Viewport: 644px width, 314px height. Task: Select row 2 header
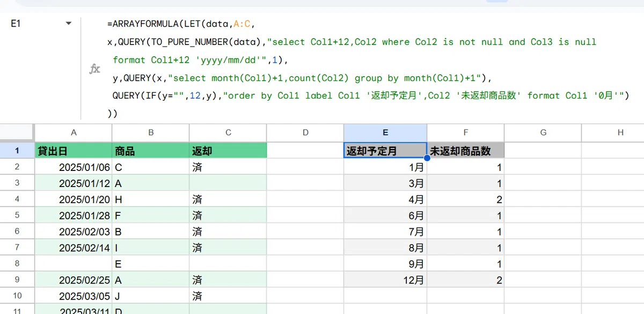17,167
